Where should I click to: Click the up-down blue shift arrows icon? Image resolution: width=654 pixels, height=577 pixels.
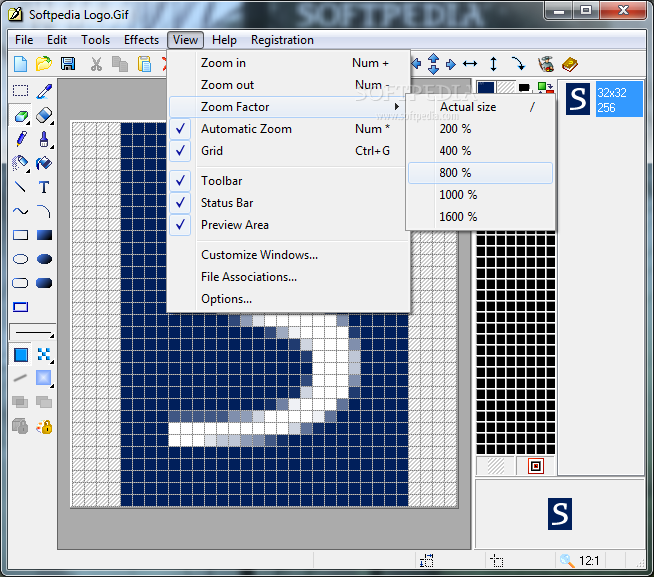433,64
